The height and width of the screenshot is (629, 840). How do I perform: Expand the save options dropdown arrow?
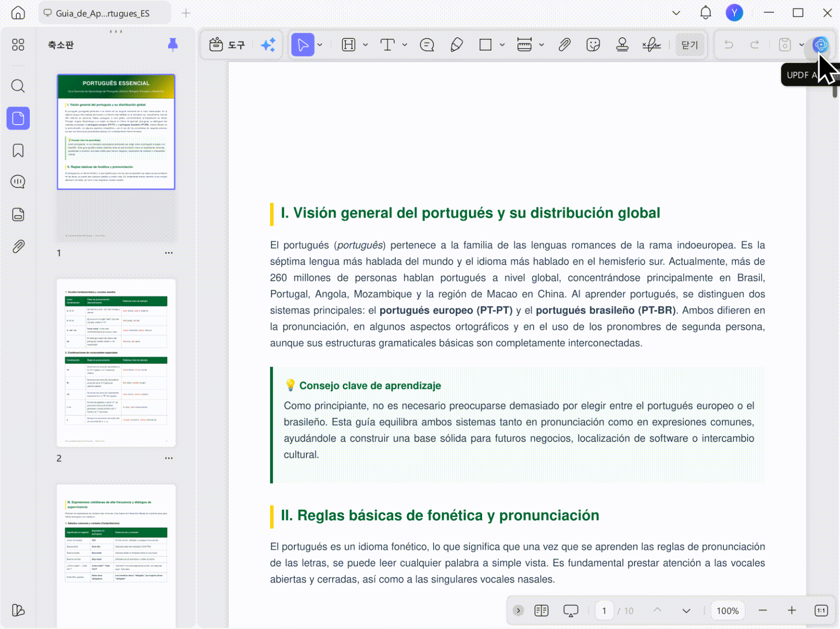click(x=802, y=44)
